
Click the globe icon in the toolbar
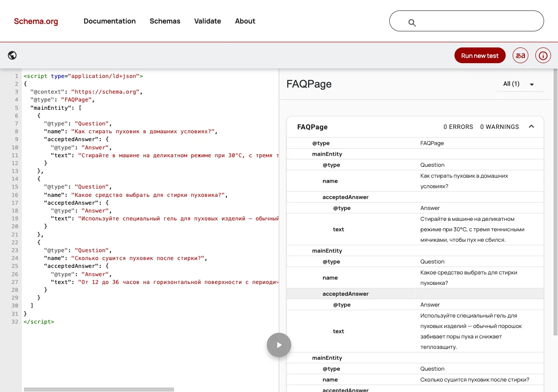click(12, 55)
